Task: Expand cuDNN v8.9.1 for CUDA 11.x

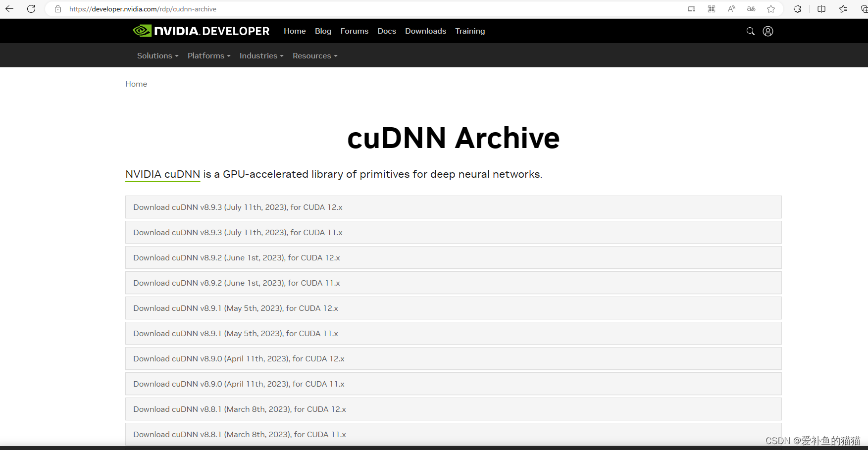Action: [x=453, y=333]
